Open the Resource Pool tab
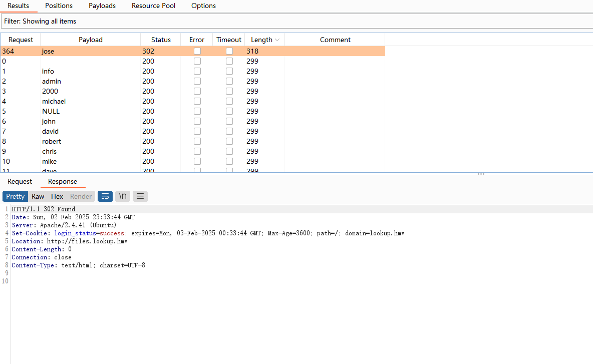 pos(153,6)
